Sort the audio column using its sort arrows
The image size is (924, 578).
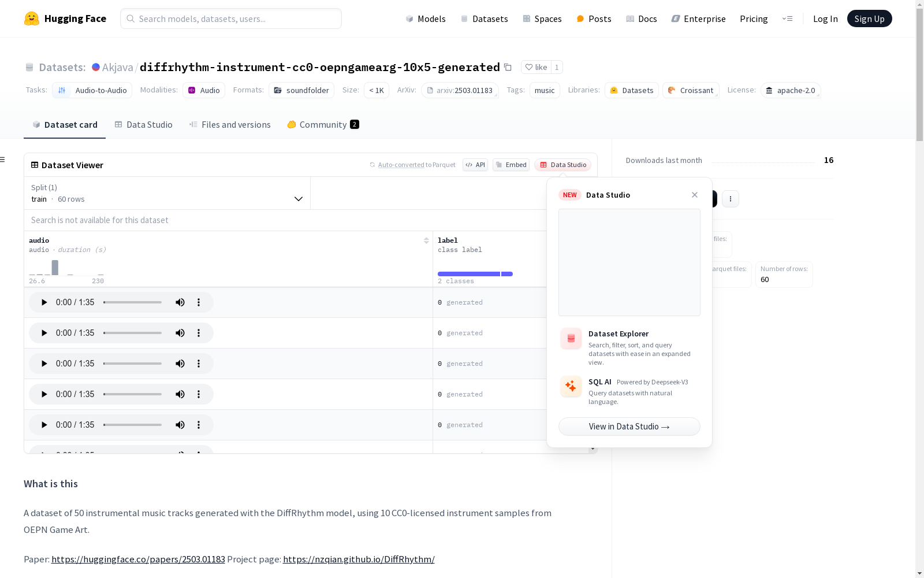426,240
